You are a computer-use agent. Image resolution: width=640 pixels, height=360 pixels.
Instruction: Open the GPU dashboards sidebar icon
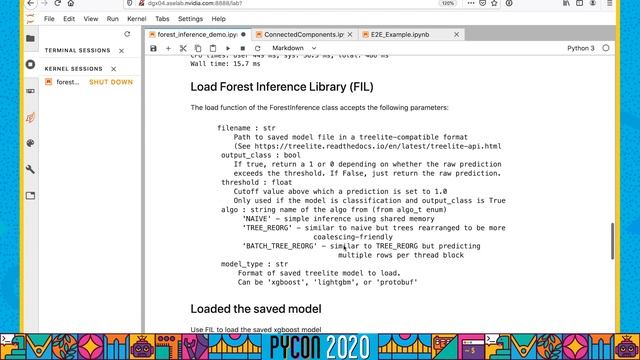[x=30, y=91]
